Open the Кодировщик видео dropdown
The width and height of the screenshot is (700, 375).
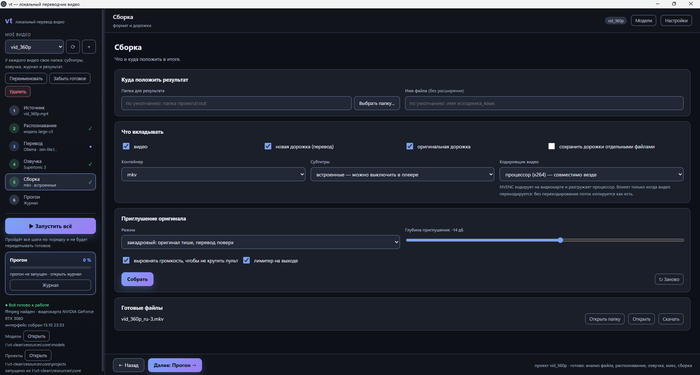[591, 174]
